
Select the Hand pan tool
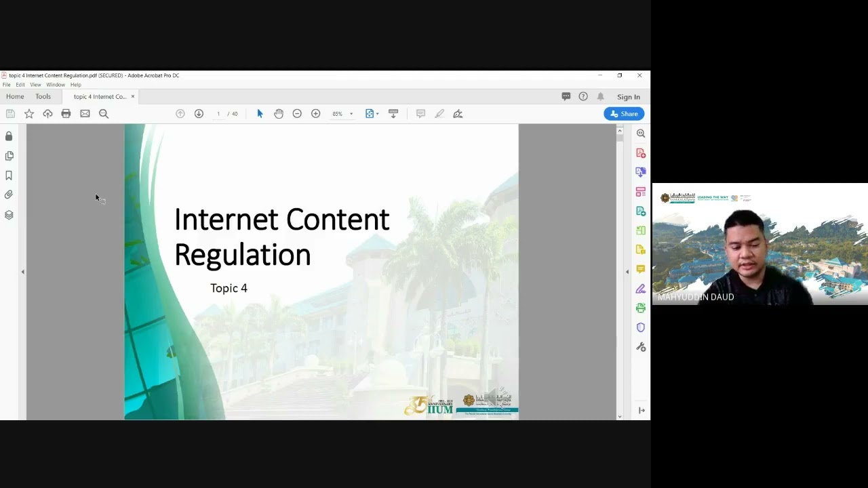(x=279, y=114)
